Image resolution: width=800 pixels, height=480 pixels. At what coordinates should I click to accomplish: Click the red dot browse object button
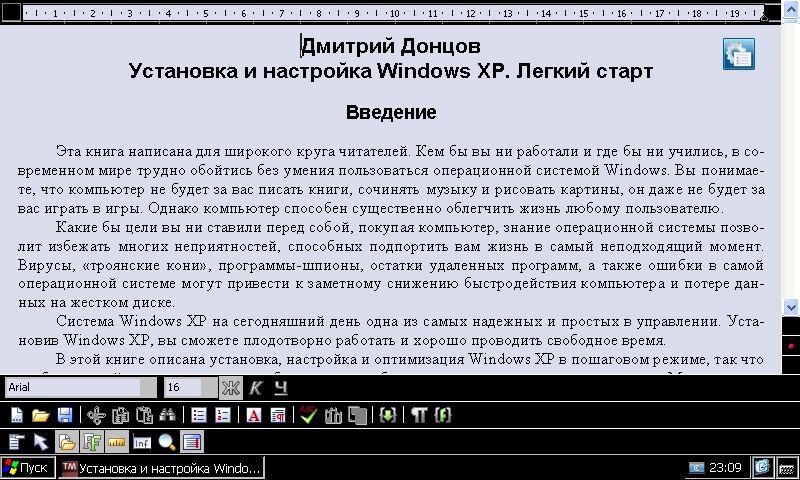pyautogui.click(x=791, y=346)
